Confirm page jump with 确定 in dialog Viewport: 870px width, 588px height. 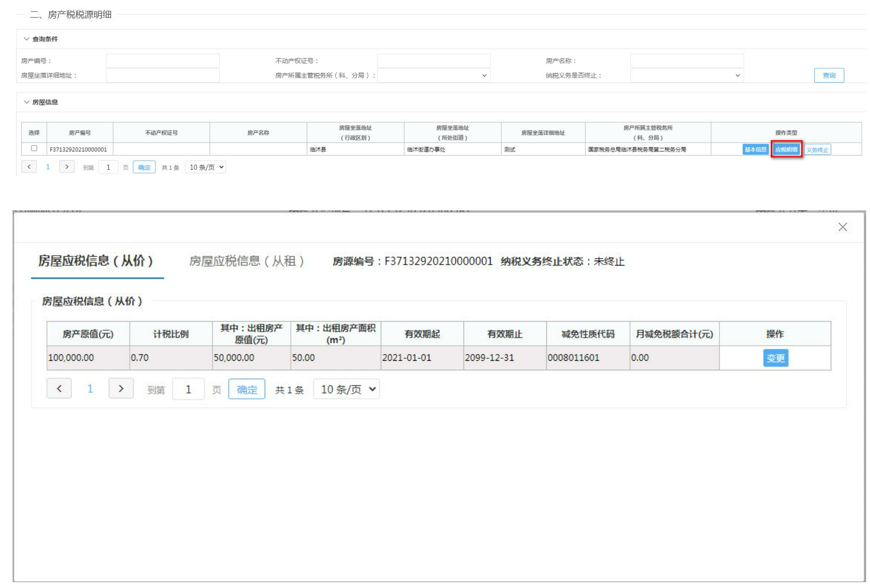click(247, 389)
